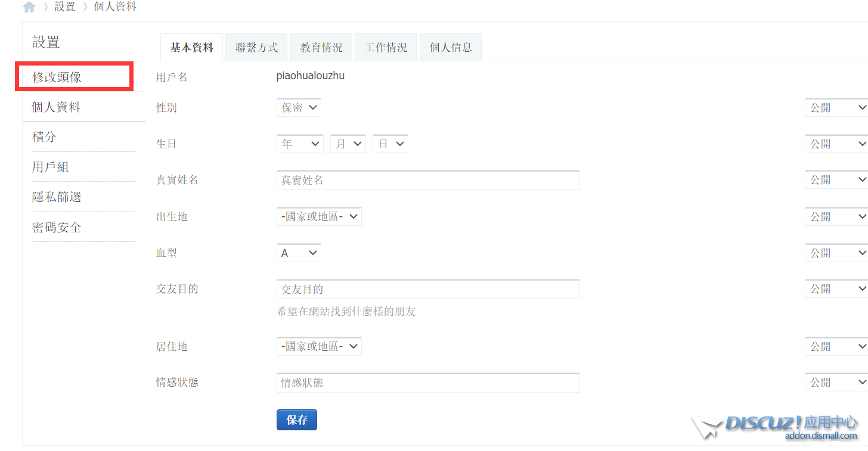Switch to the 教育情況 tab

[x=321, y=48]
